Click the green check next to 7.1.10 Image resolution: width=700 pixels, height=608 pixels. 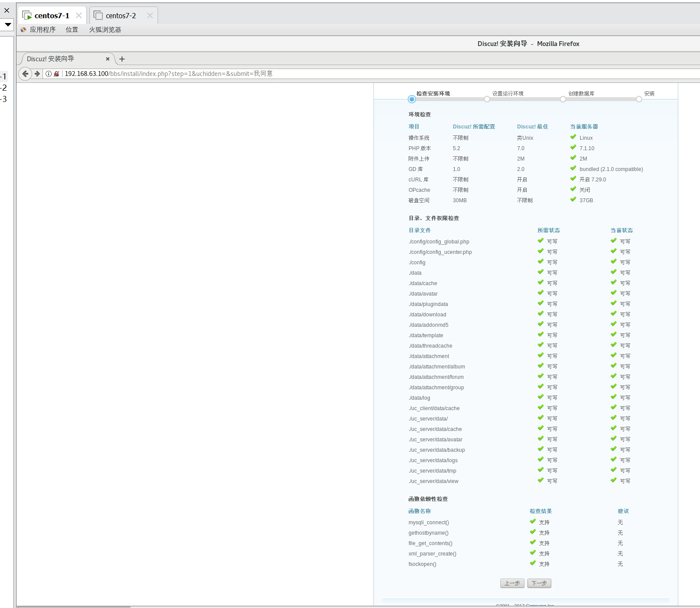tap(573, 148)
